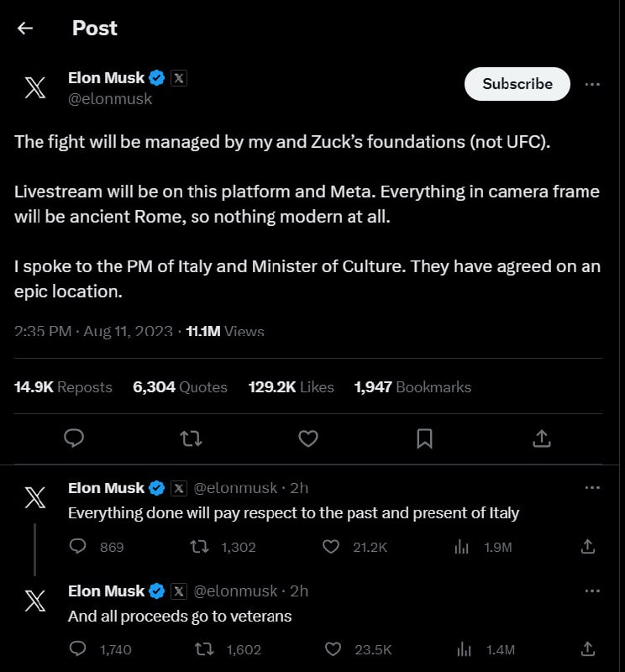Like the main post with heart icon
Image resolution: width=625 pixels, height=672 pixels.
pos(308,438)
